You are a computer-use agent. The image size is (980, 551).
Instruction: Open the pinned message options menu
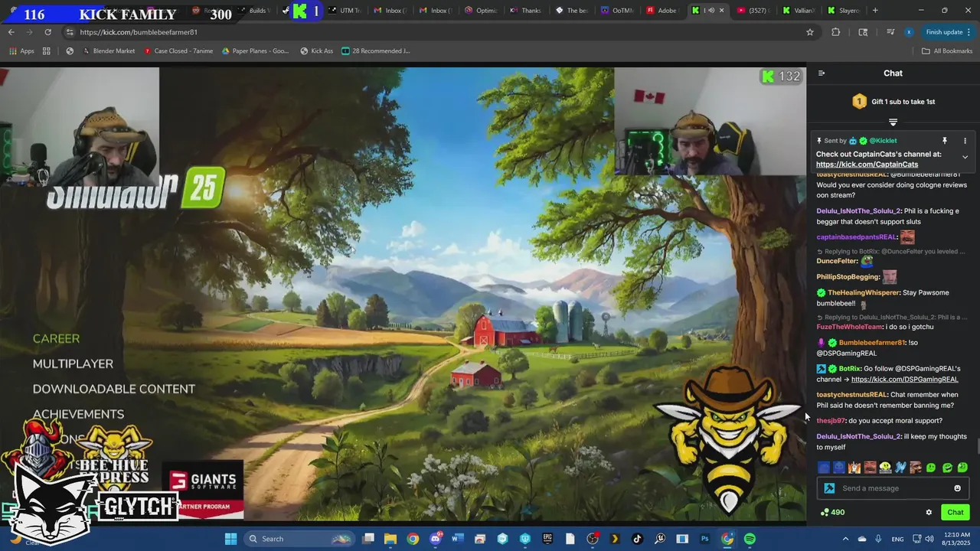pyautogui.click(x=965, y=141)
